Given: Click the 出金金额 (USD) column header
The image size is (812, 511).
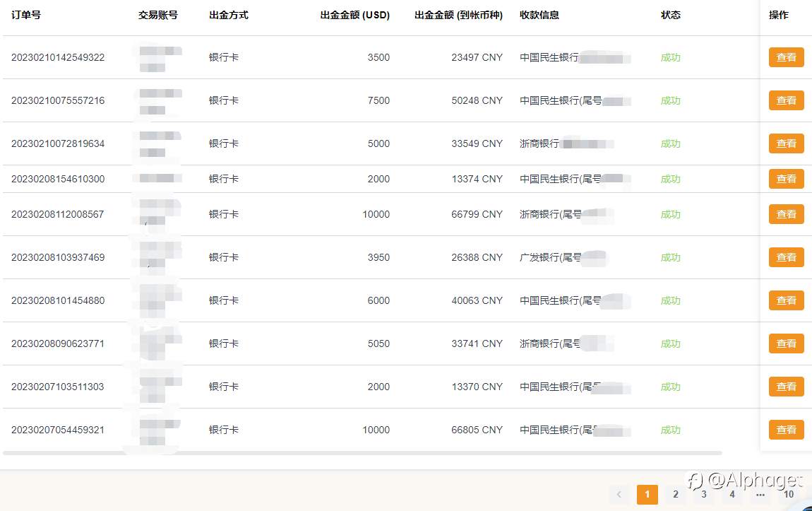Looking at the screenshot, I should (x=354, y=15).
